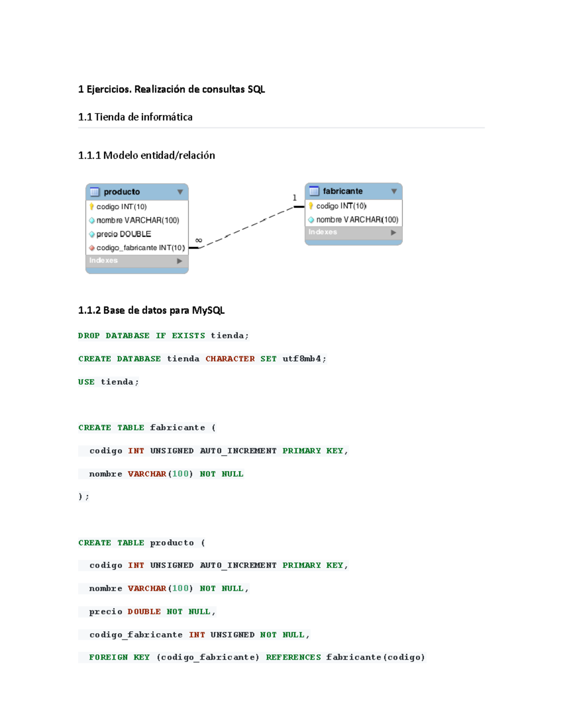Collapse the producto table using its header arrow
Viewport: 563px width, 728px height.
[180, 191]
